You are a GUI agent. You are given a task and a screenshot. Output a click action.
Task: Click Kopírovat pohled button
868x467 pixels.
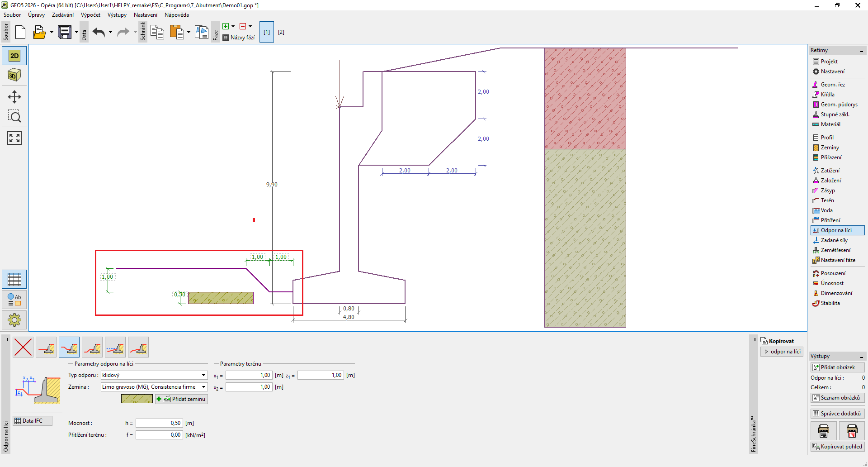click(837, 447)
